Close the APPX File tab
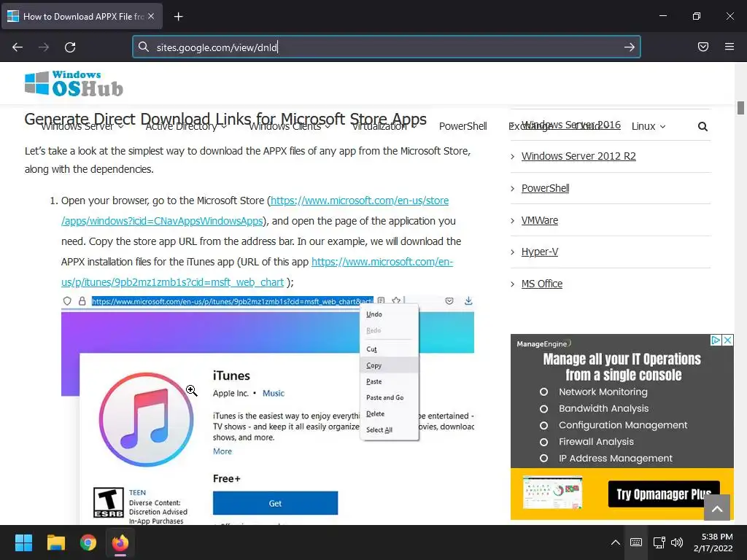The height and width of the screenshot is (560, 747). tap(151, 16)
